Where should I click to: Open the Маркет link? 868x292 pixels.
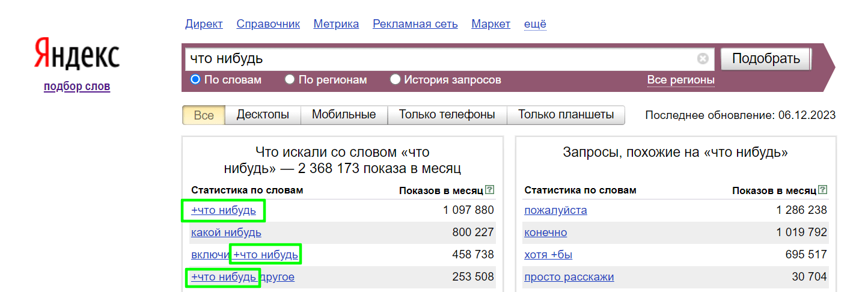click(491, 24)
